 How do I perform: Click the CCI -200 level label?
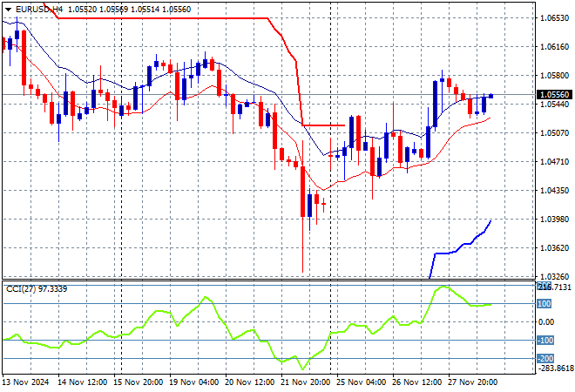coord(545,359)
